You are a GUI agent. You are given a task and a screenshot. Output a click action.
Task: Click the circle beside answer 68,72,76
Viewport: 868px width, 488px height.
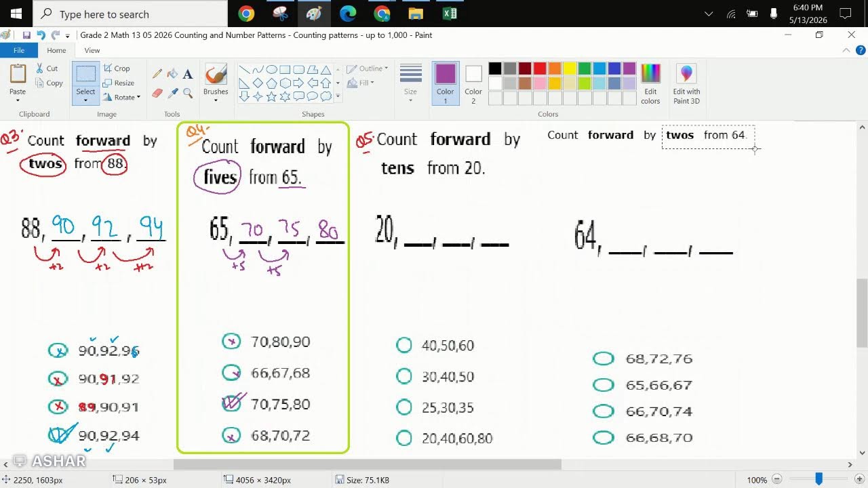coord(603,359)
